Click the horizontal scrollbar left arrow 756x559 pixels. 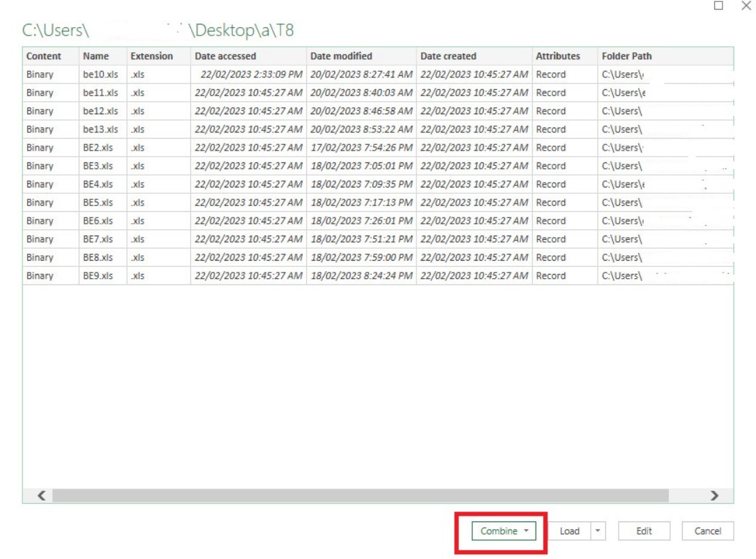coord(42,496)
